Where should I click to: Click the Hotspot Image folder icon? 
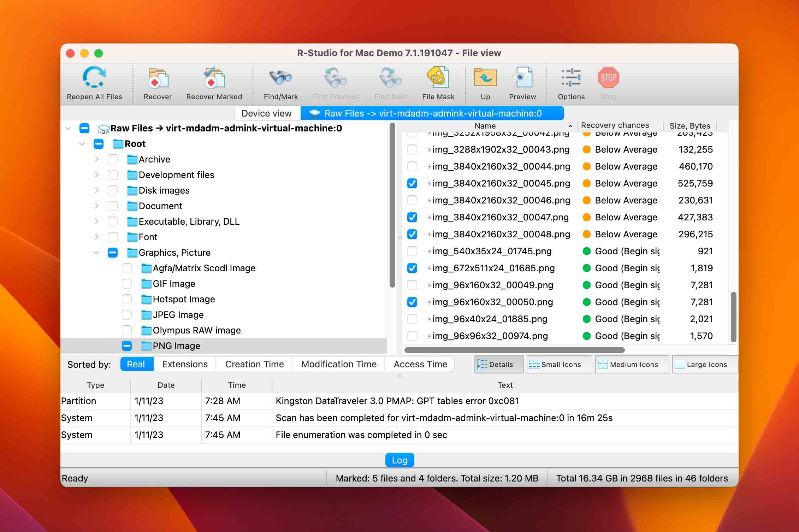click(x=146, y=300)
